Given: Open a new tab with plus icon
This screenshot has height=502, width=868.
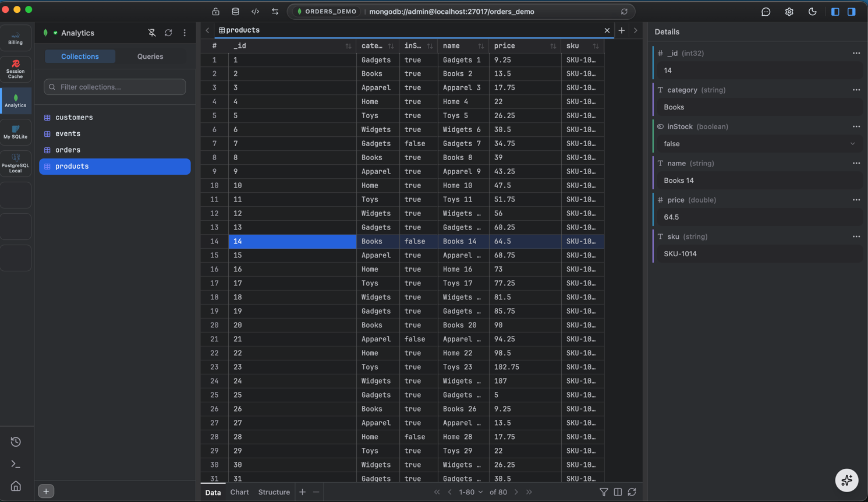Looking at the screenshot, I should coord(622,30).
